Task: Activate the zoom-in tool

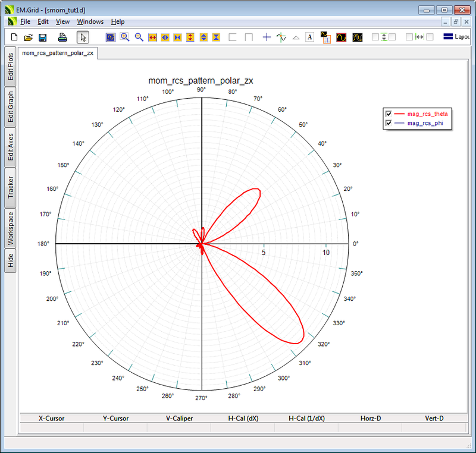Action: click(x=124, y=37)
